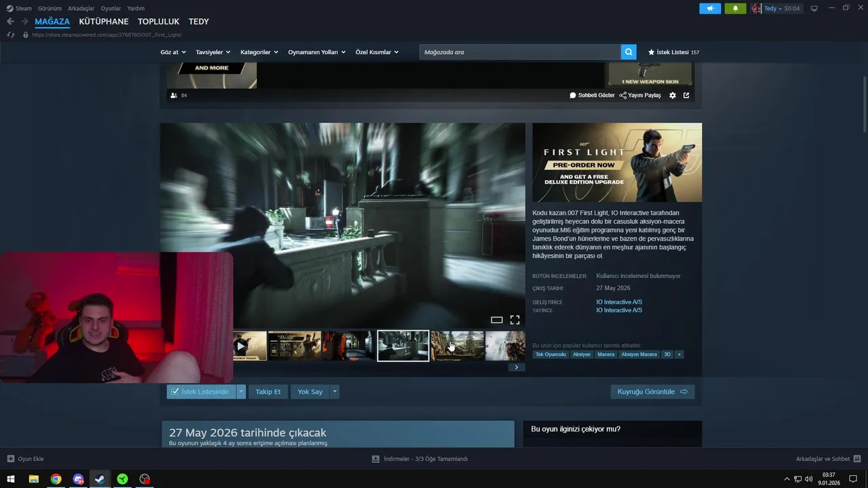Open the Kategoriler dropdown menu
The image size is (868, 488).
click(x=259, y=52)
